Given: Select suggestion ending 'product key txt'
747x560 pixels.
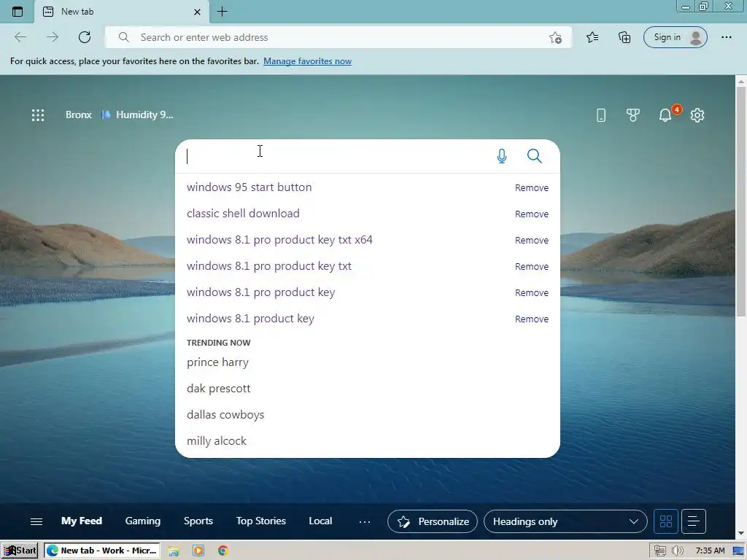Looking at the screenshot, I should coord(269,265).
